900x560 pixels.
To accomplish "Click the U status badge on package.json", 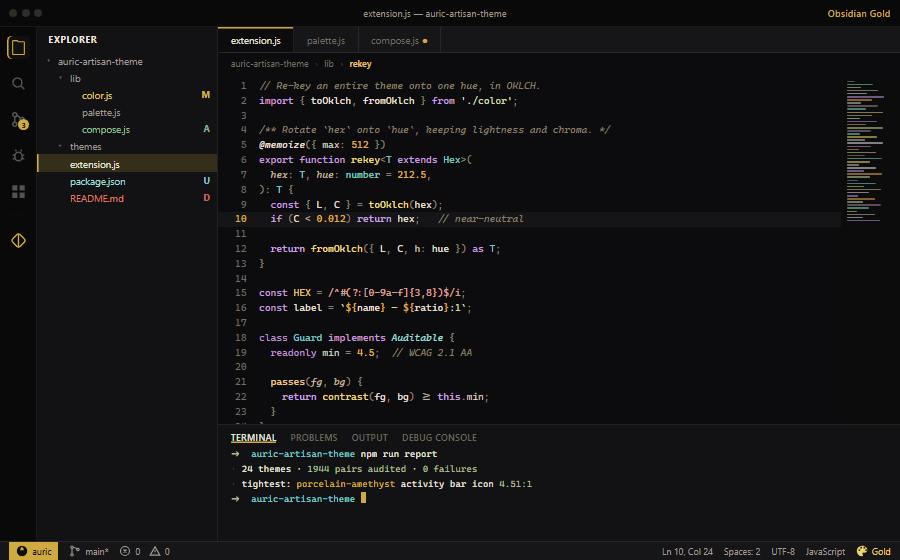I will click(206, 181).
